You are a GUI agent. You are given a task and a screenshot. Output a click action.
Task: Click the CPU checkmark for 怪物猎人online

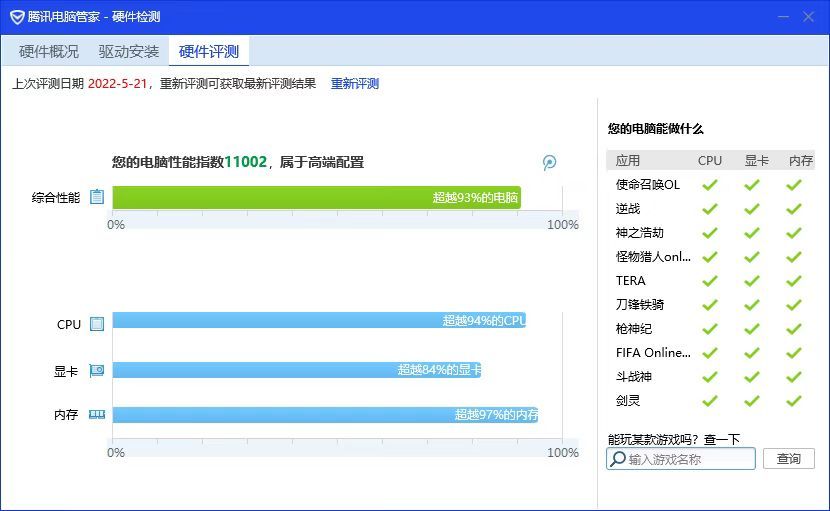pyautogui.click(x=709, y=257)
